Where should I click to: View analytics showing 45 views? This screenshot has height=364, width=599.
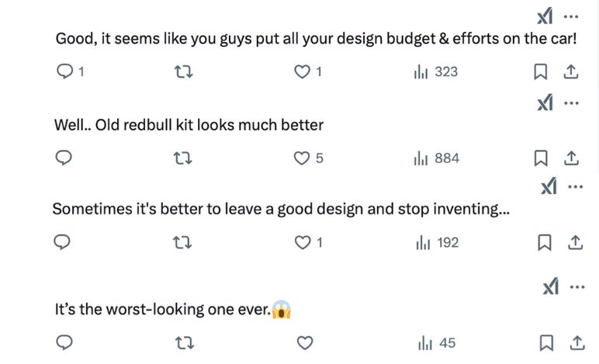[x=437, y=342]
